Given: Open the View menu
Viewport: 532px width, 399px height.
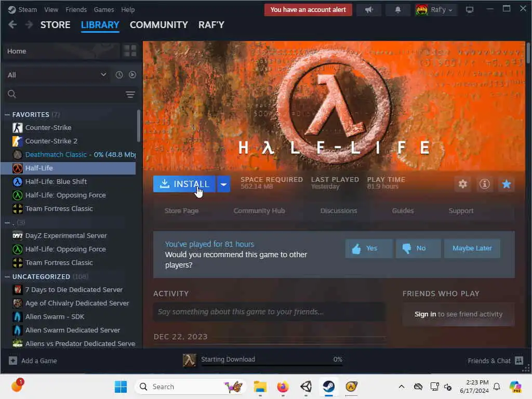Looking at the screenshot, I should 51,9.
